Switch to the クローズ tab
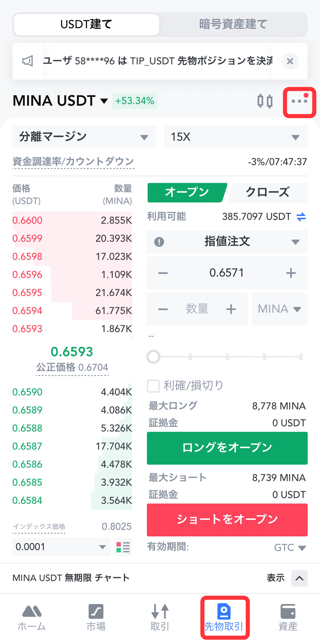This screenshot has height=644, width=320. tap(267, 192)
